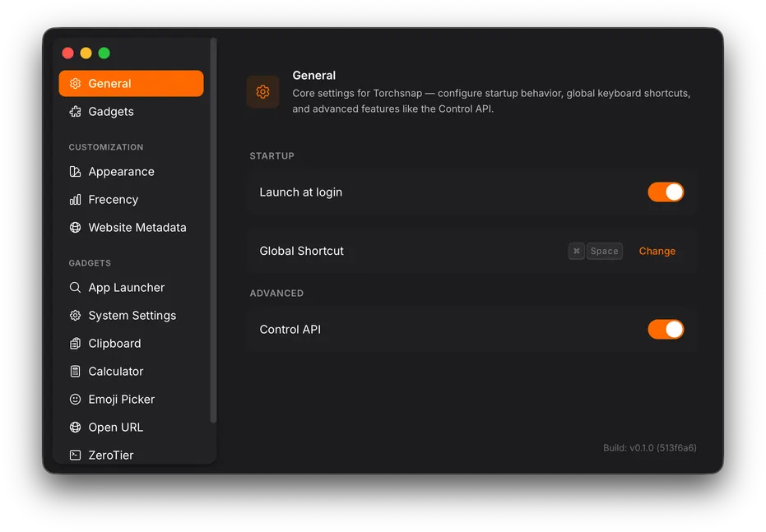Viewport: 766px width, 532px height.
Task: Click the CUSTOMIZATION sidebar header
Action: (x=106, y=147)
